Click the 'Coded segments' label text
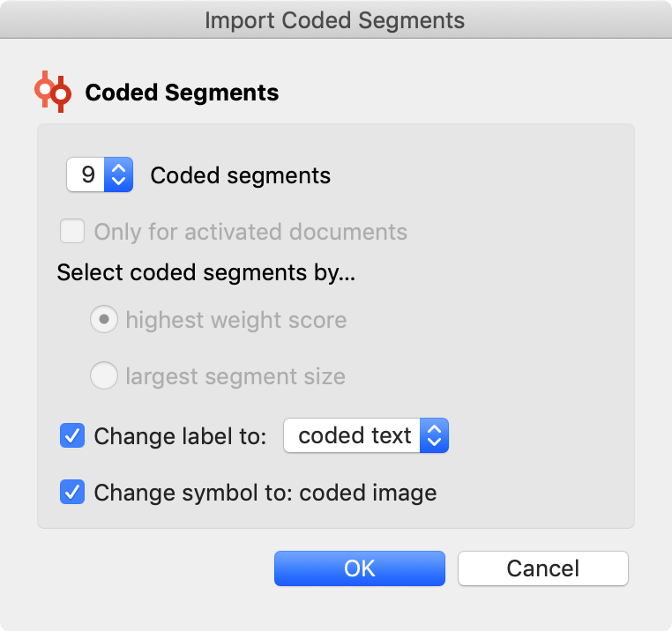 coord(241,175)
